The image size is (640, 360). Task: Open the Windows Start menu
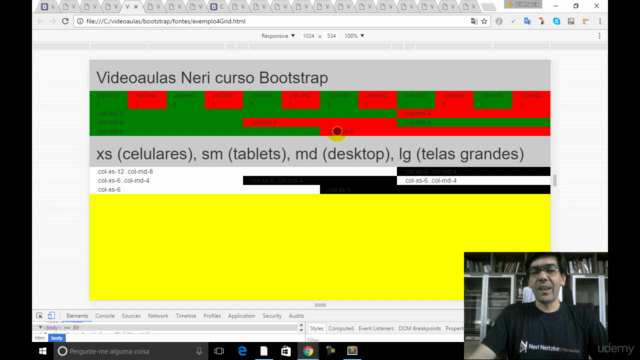42,351
